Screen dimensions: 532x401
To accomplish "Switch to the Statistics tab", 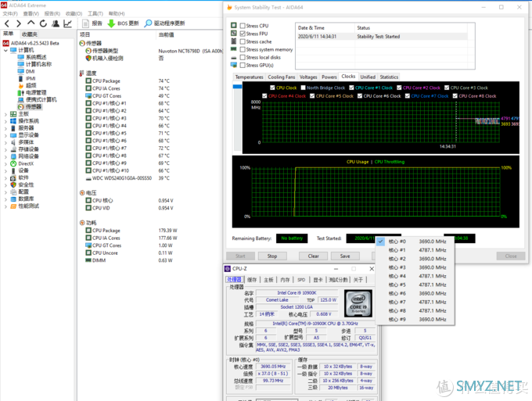I will (389, 77).
